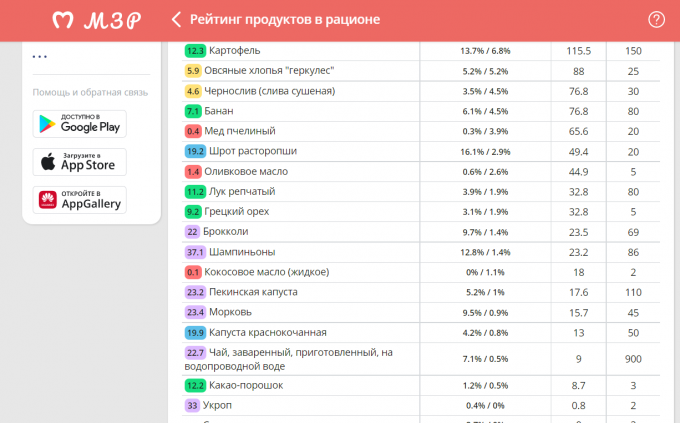Open help question mark icon
Screen dimensions: 680x423
pos(656,19)
